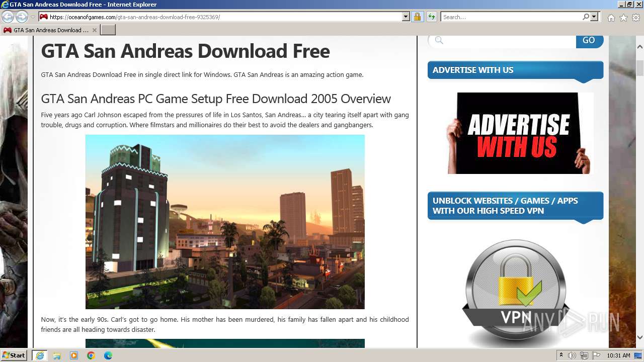This screenshot has width=644, height=362.
Task: Click the browser Search box
Action: [x=511, y=17]
